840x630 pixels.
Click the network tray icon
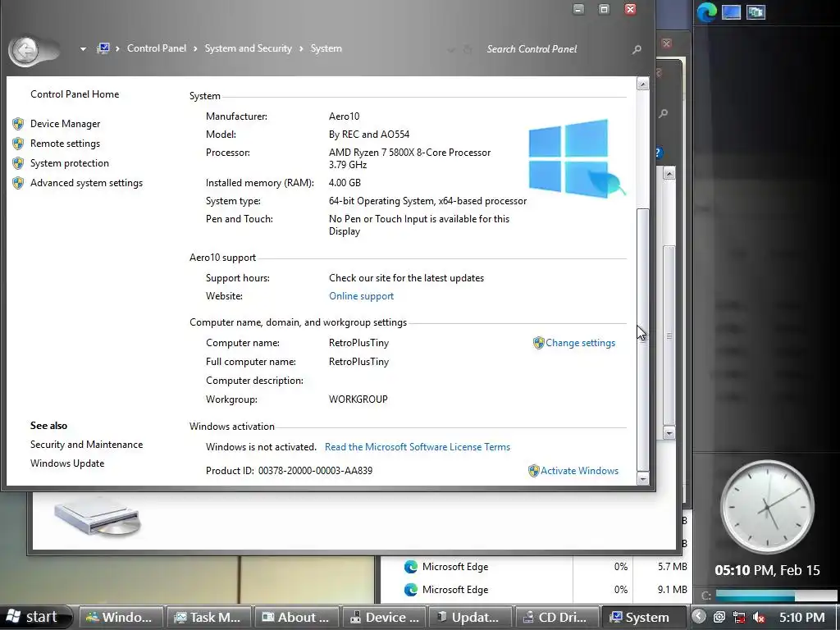tap(739, 618)
